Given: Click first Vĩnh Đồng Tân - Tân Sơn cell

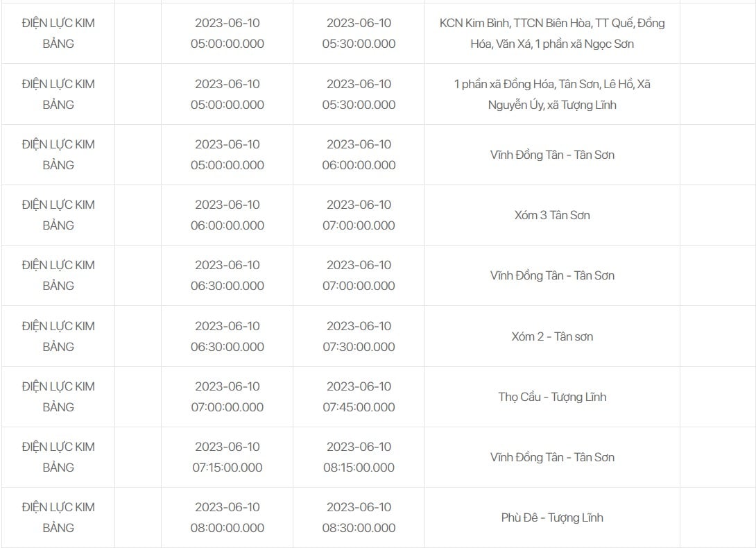Looking at the screenshot, I should tap(552, 155).
